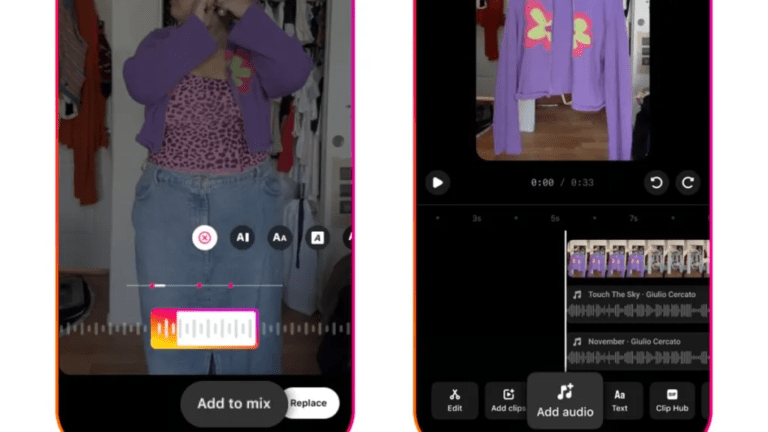This screenshot has height=432, width=768.
Task: Click the pink circled X text style icon
Action: pyautogui.click(x=205, y=238)
